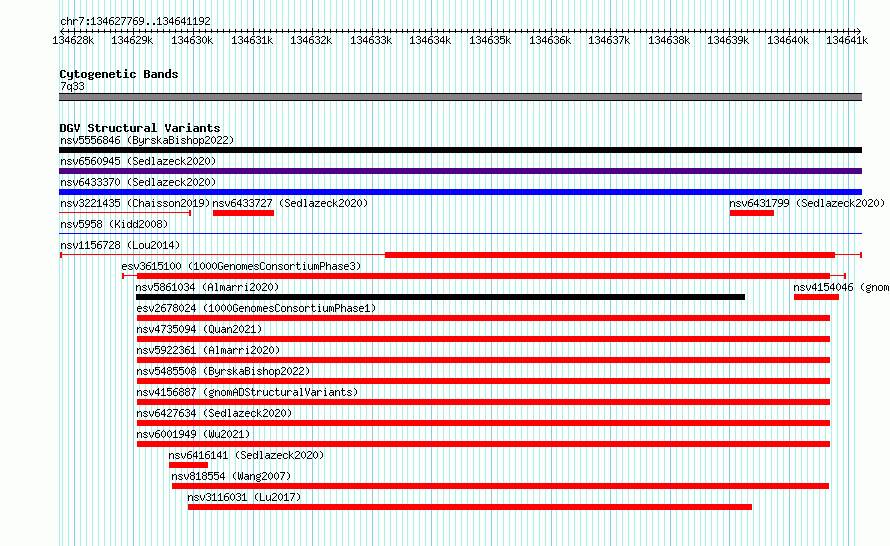890x546 pixels.
Task: Open the nsv4154046 variant label
Action: tap(841, 287)
